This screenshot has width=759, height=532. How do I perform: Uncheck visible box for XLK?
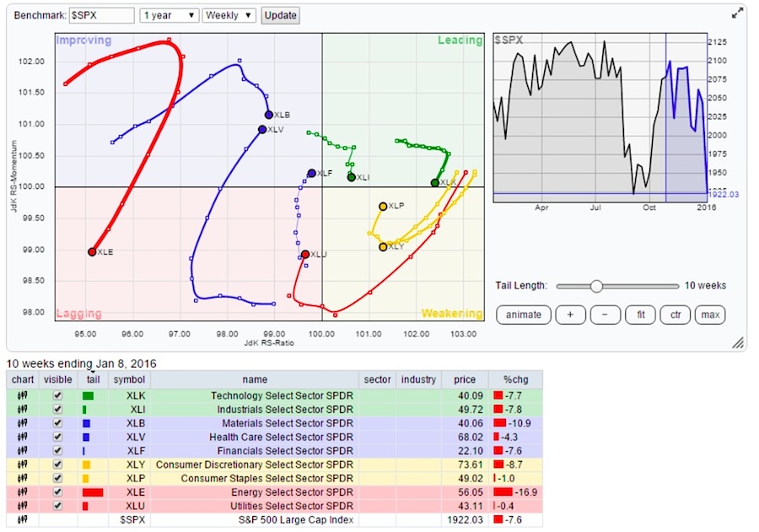pyautogui.click(x=57, y=395)
